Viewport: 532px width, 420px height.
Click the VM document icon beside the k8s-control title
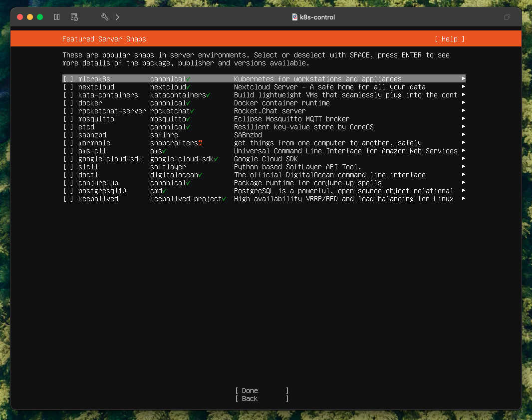click(x=294, y=17)
